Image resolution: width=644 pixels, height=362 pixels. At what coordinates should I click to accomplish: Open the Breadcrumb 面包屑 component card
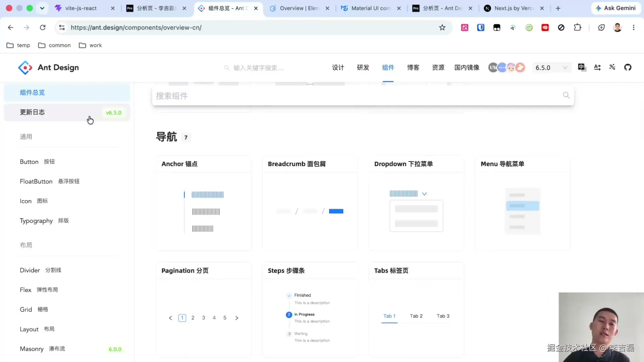point(310,203)
